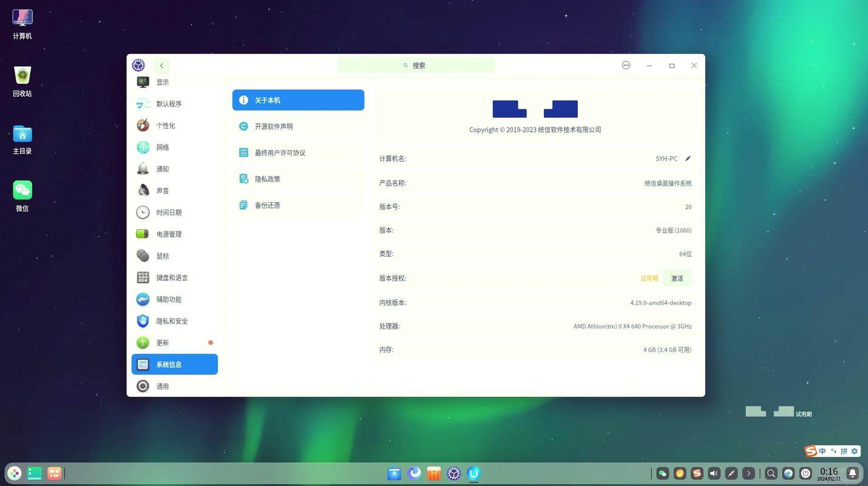Open the Sogou input bar settings gear menu
Viewport: 868px width, 486px height.
pos(854,451)
